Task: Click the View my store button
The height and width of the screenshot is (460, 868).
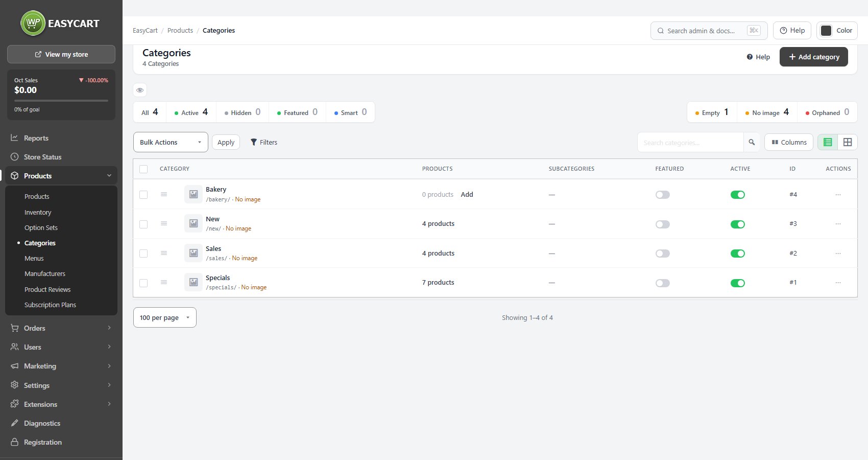Action: [61, 54]
